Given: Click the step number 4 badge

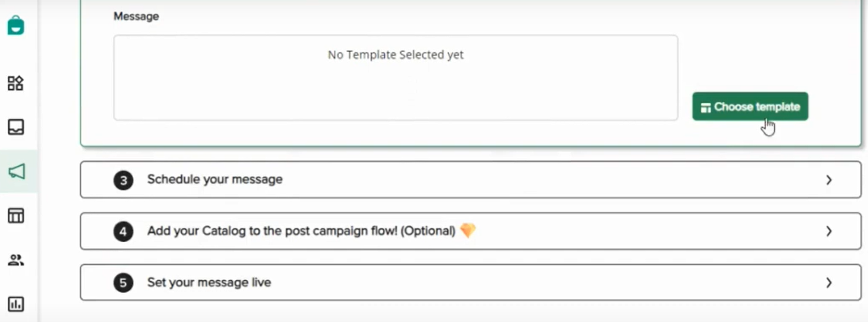Looking at the screenshot, I should point(123,232).
